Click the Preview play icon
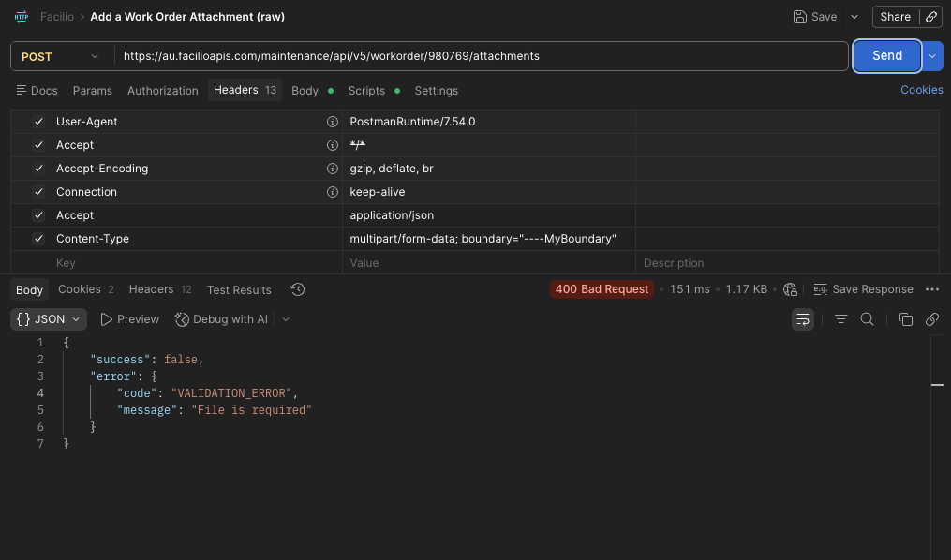Screen dimensions: 951x560 (x=106, y=319)
